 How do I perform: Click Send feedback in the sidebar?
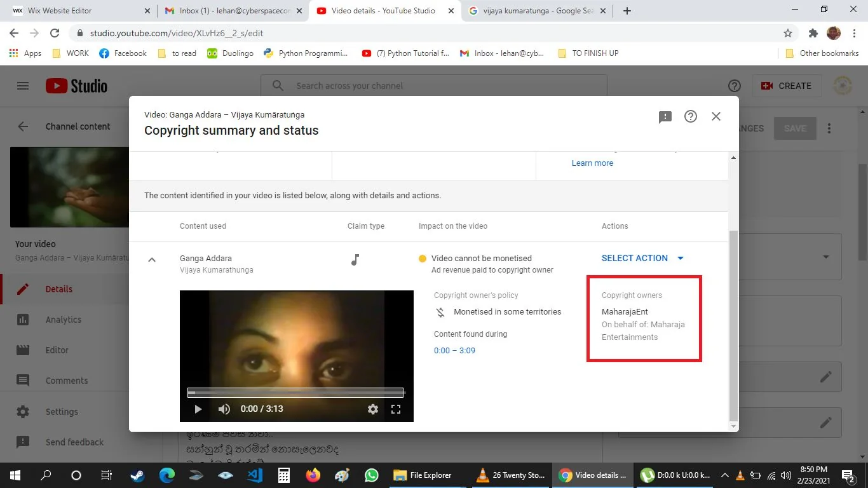click(x=64, y=442)
